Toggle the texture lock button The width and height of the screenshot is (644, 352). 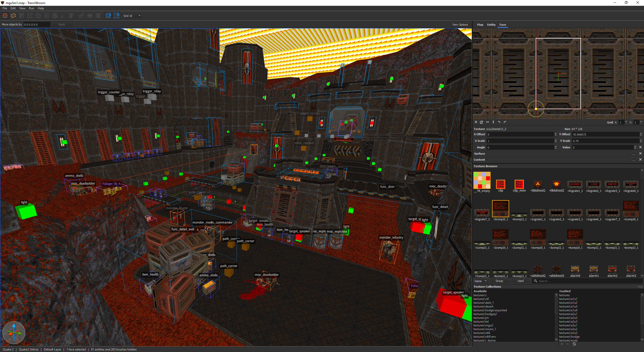(x=108, y=16)
